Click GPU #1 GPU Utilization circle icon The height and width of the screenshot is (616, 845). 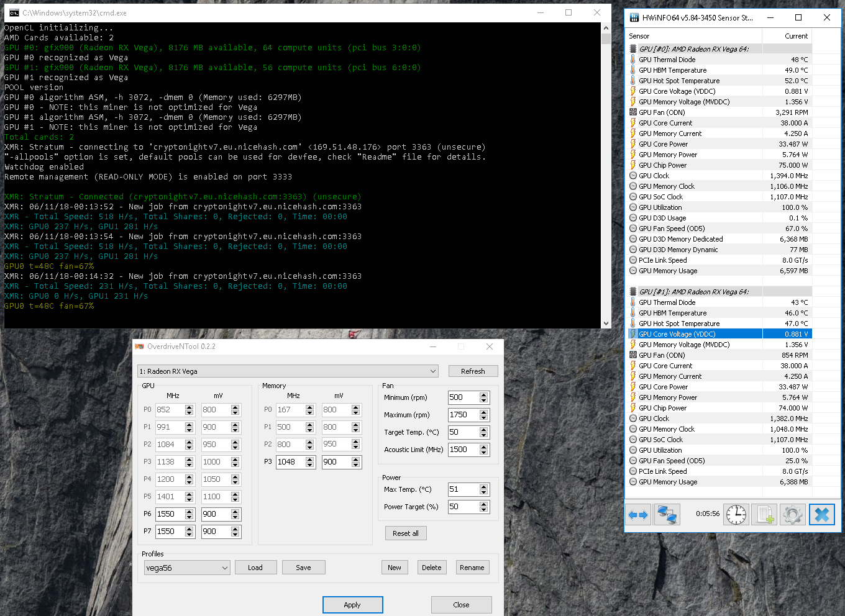(633, 450)
